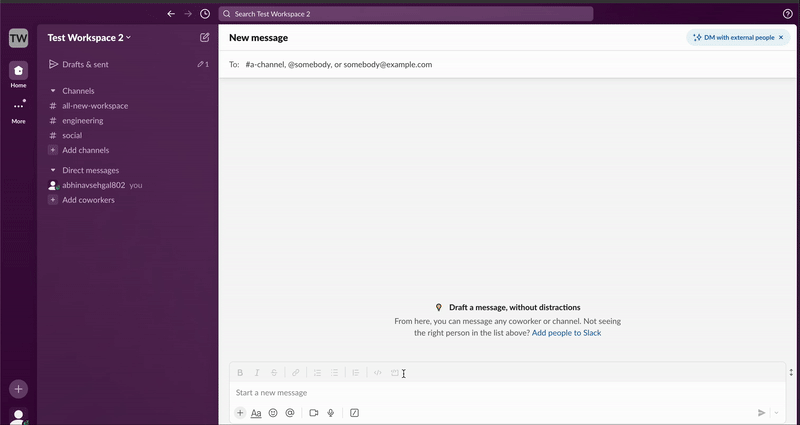The width and height of the screenshot is (800, 425).
Task: Click the slash shortcuts icon
Action: (x=355, y=413)
